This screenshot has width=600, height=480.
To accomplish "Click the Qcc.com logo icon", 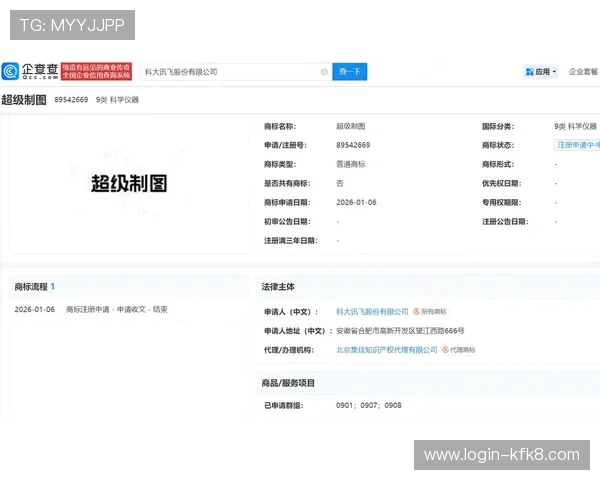I will pyautogui.click(x=10, y=71).
